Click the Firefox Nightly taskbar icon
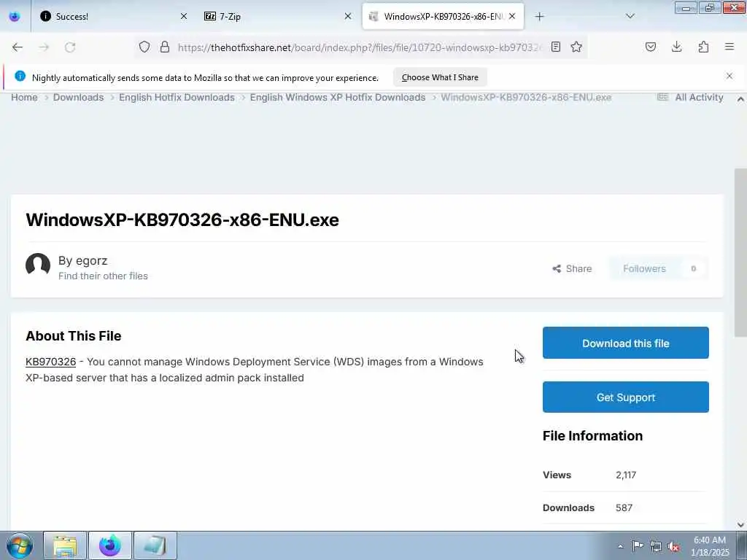Screen dimensions: 747x560 (x=110, y=545)
